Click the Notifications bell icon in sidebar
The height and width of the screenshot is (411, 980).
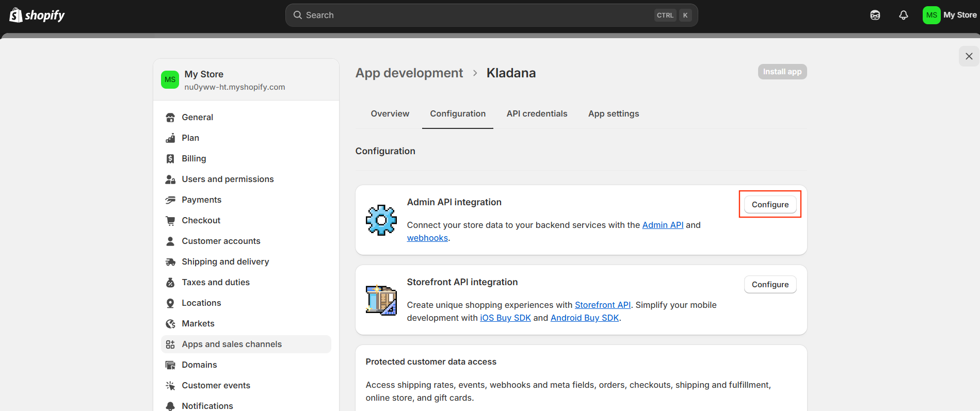170,406
